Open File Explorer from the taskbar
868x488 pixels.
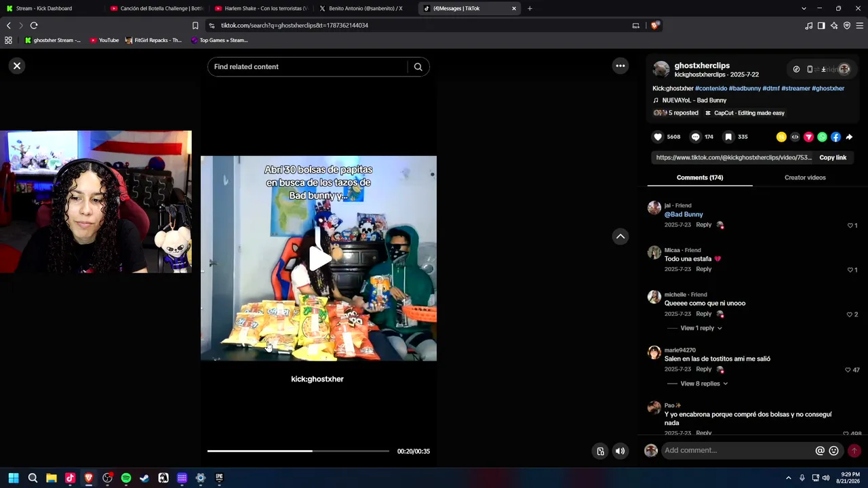click(51, 478)
